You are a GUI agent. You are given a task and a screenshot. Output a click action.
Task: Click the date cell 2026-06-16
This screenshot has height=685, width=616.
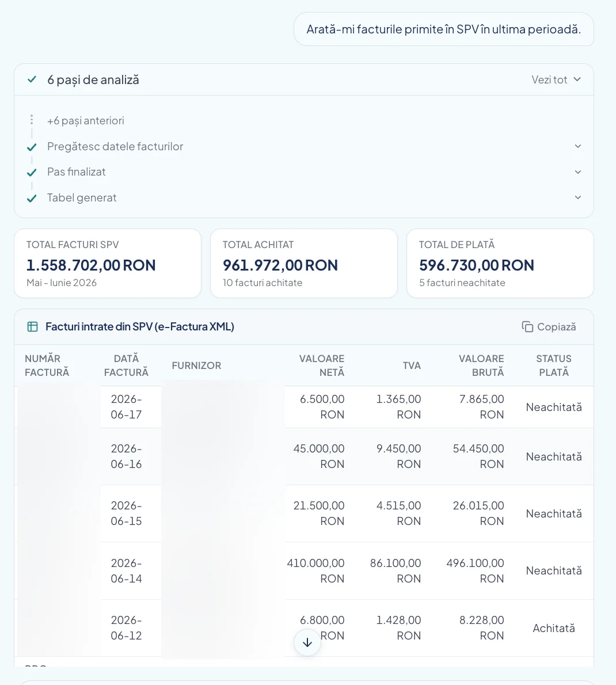[x=126, y=456]
